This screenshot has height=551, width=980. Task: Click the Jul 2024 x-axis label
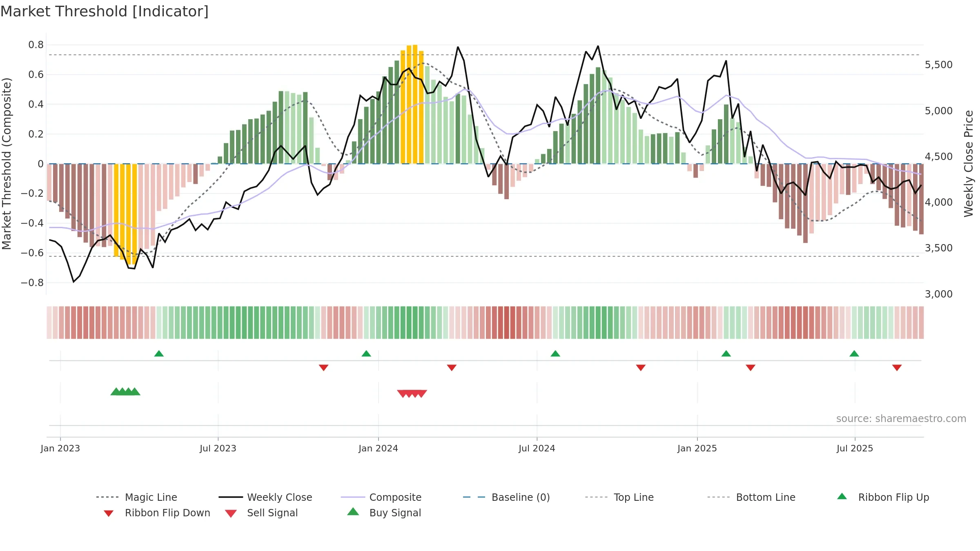pos(537,449)
